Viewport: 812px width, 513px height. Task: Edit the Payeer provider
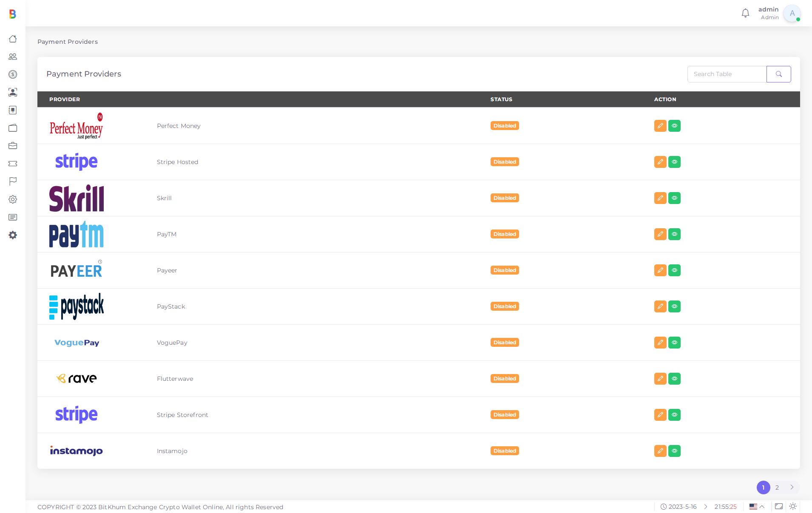pyautogui.click(x=660, y=270)
